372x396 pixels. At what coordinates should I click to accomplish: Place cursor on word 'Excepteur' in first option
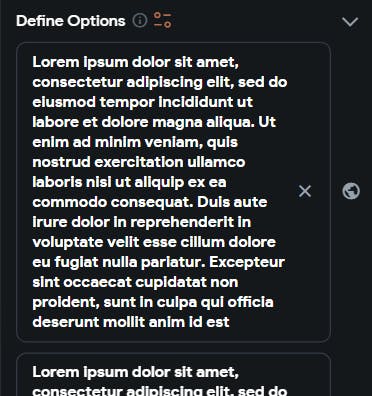[x=247, y=262]
